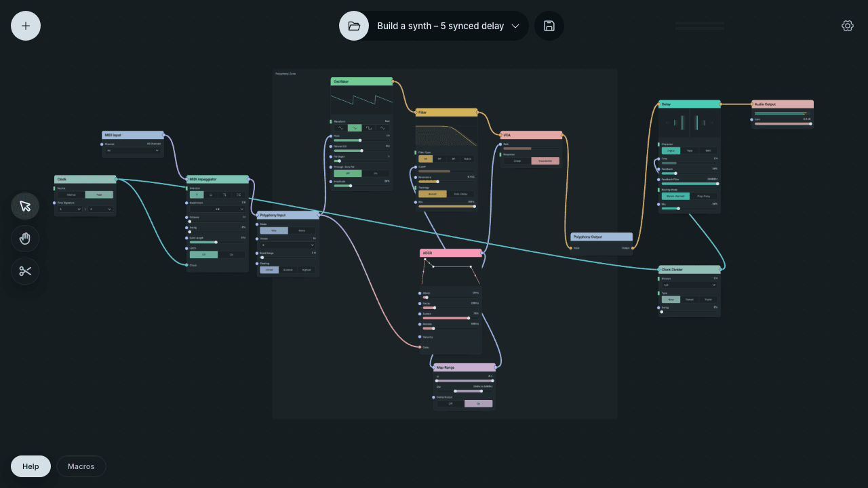Select the hand pan tool
The width and height of the screenshot is (868, 488).
tap(25, 239)
